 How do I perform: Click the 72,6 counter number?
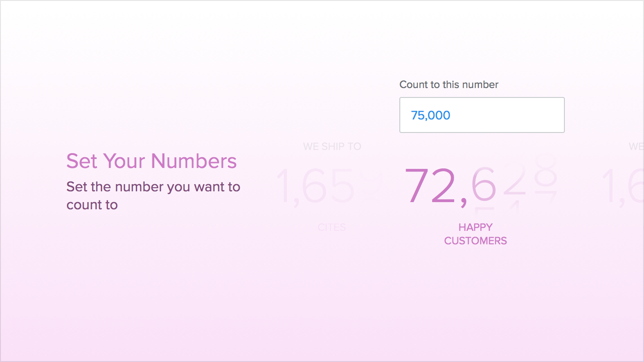[x=481, y=185]
